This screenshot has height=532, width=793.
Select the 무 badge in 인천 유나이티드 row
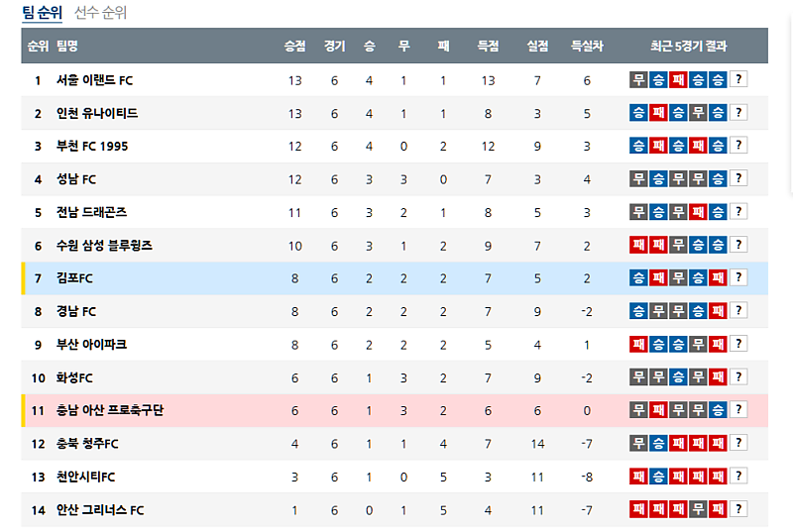698,113
